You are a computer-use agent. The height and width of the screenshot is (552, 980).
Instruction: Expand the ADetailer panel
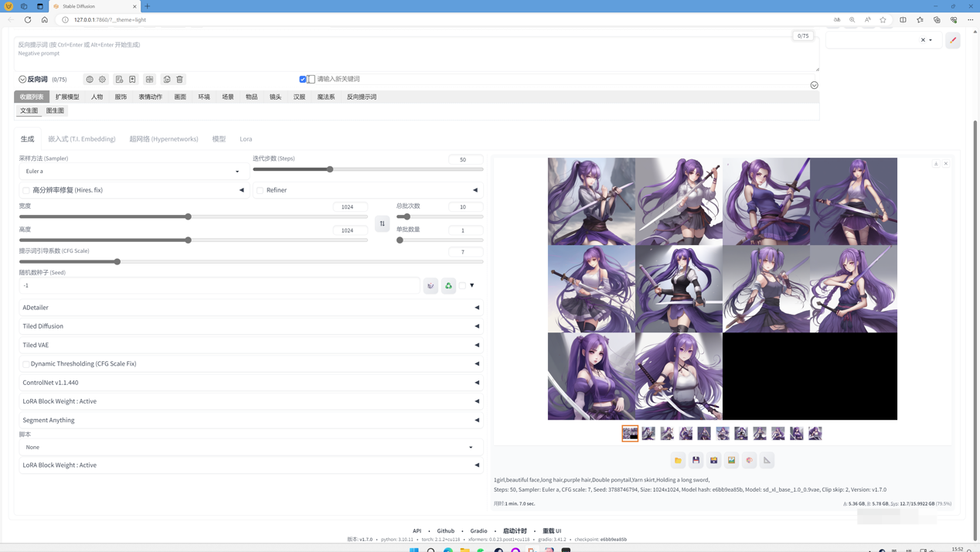(250, 308)
